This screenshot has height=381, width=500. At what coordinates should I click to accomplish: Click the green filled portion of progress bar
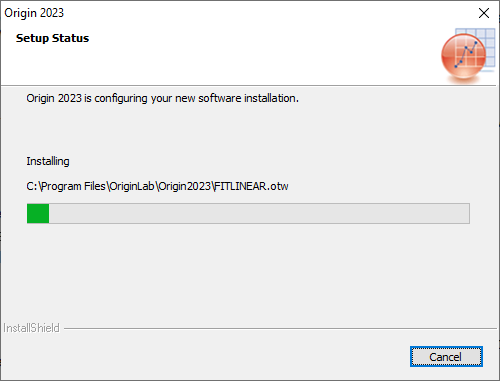pyautogui.click(x=38, y=213)
